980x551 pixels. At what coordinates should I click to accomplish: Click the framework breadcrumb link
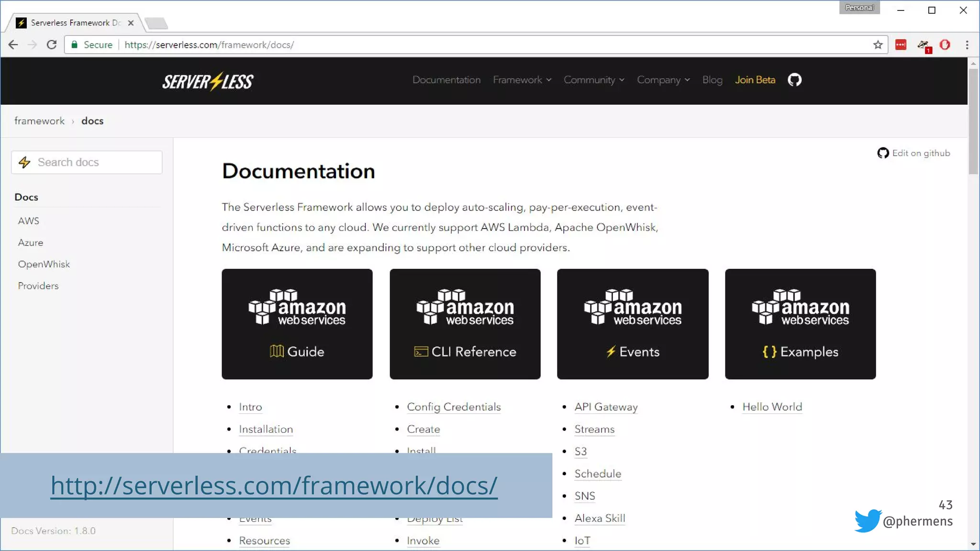(x=39, y=121)
